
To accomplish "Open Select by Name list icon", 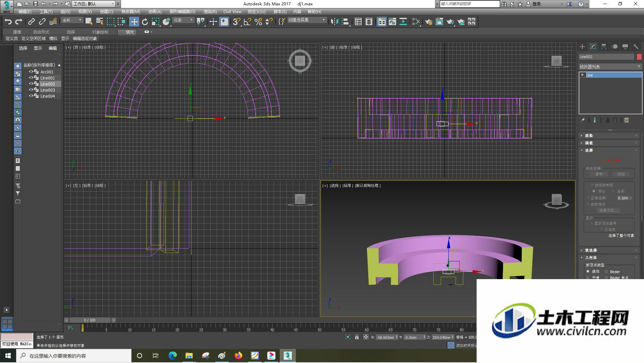I will coord(100,22).
